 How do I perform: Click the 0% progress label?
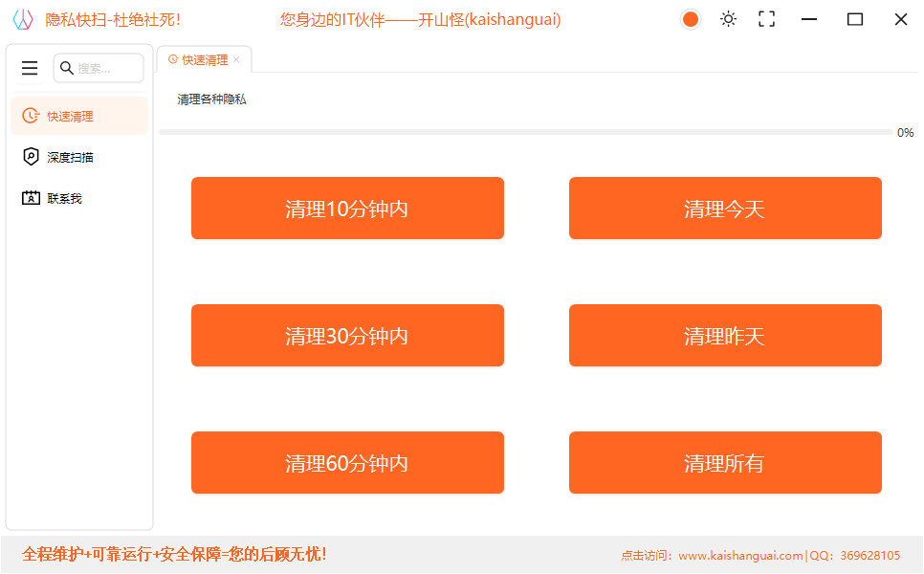tap(905, 133)
